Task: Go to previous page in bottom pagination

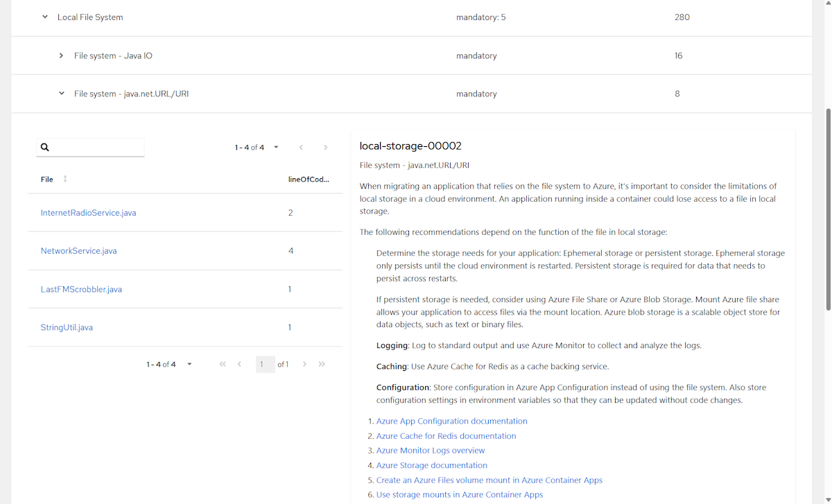Action: (x=239, y=364)
